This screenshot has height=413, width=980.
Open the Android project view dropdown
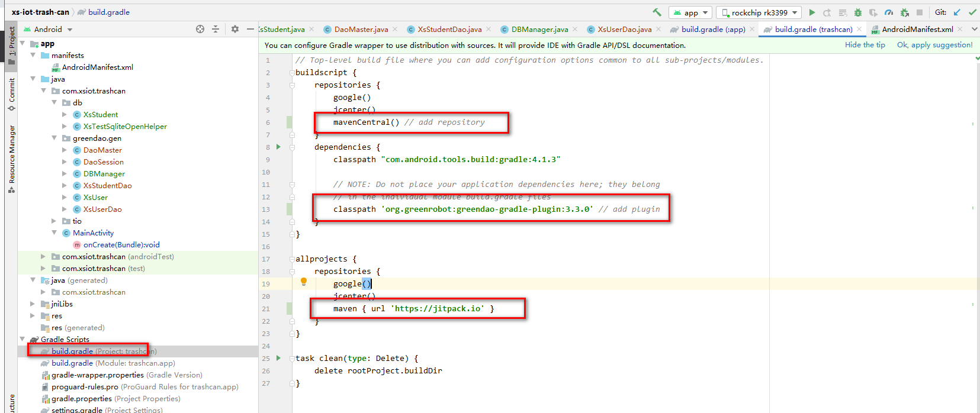tap(49, 29)
